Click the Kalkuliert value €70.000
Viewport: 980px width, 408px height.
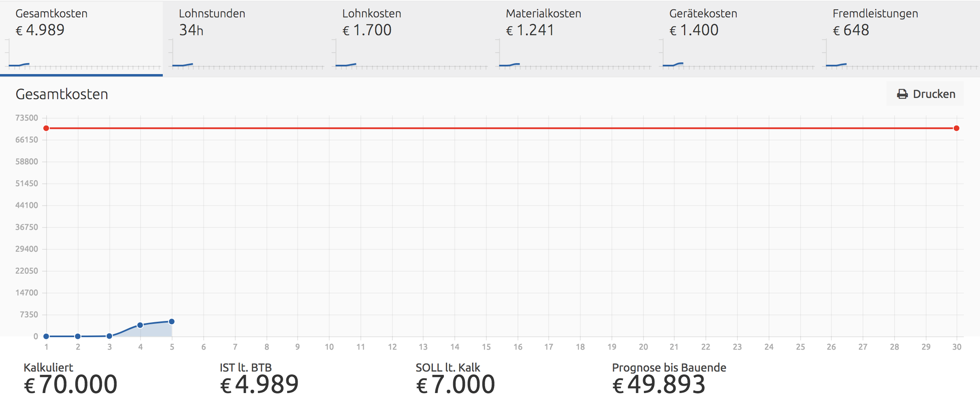[x=71, y=385]
